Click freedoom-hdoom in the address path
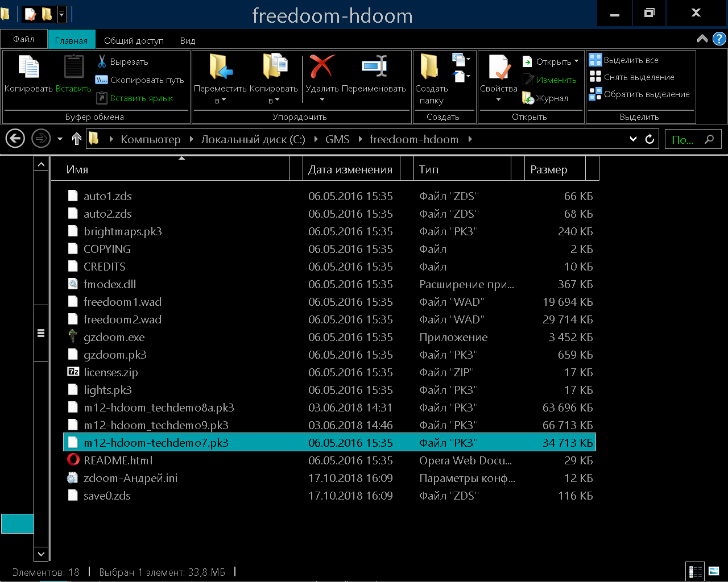 click(414, 139)
